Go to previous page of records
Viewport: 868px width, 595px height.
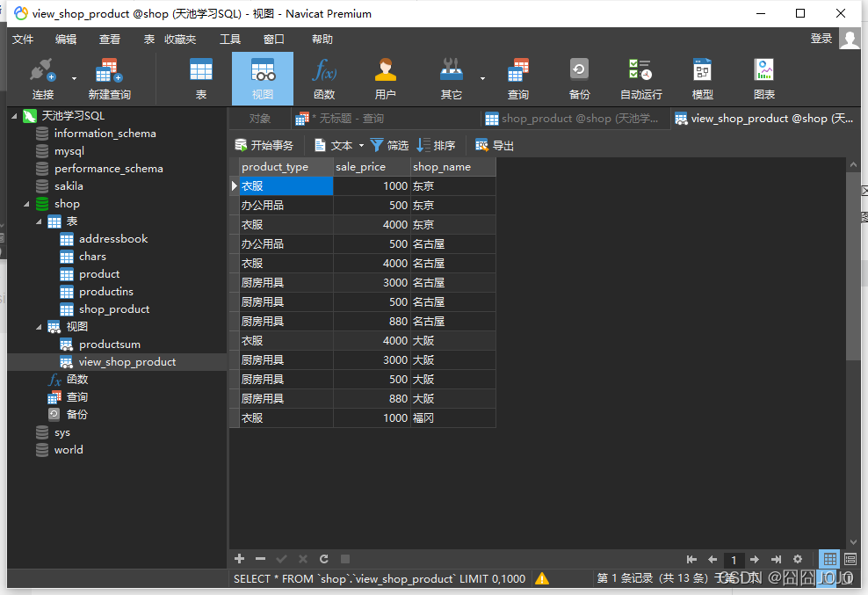[x=712, y=560]
